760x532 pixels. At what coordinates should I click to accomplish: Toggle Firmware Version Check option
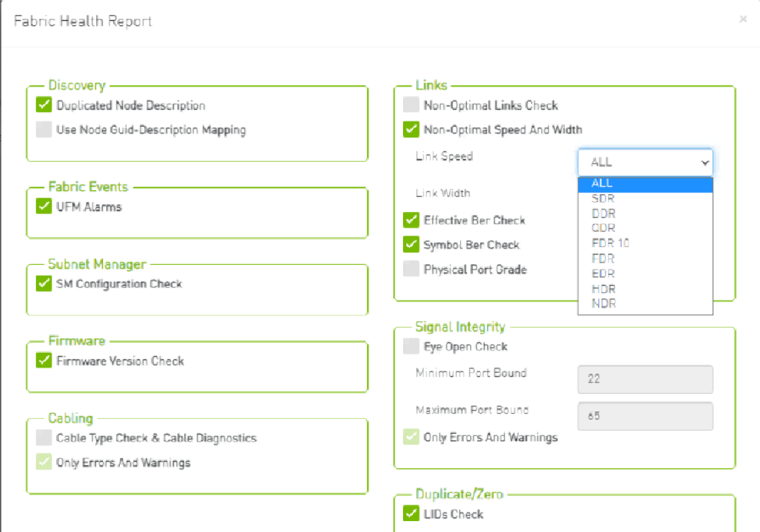(x=44, y=361)
